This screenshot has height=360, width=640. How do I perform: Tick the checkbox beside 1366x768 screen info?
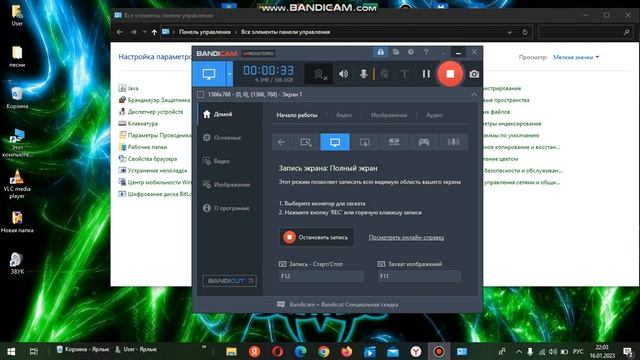point(200,94)
